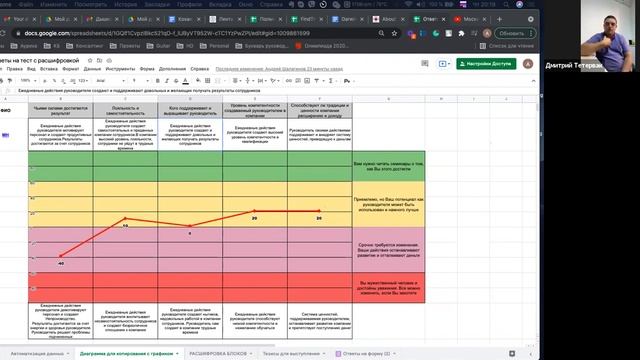This screenshot has height=360, width=640.
Task: Click the macOS volume icon
Action: coord(420,4)
